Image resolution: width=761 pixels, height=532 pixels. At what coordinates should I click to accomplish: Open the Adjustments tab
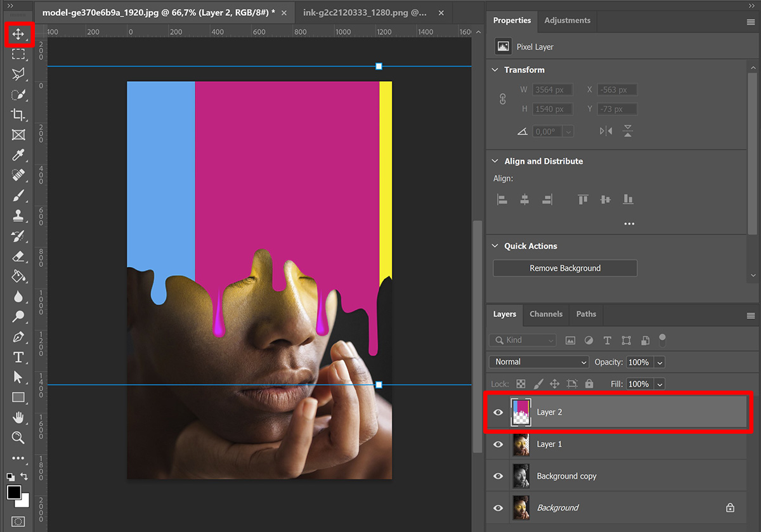[x=567, y=20]
